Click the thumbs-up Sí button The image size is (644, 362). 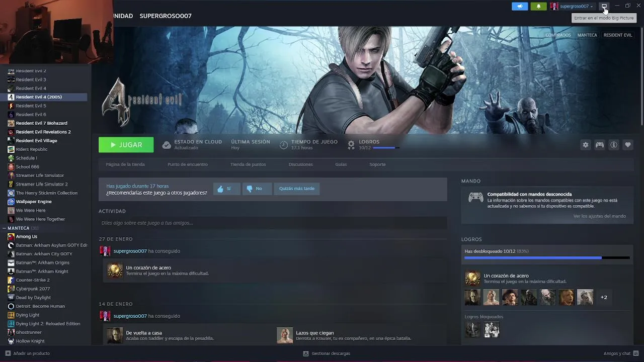pyautogui.click(x=227, y=189)
